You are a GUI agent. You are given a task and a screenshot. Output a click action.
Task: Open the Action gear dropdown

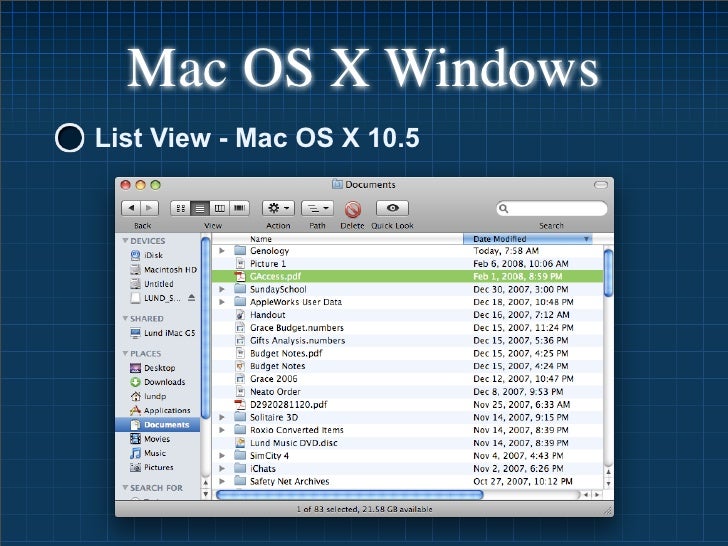coord(279,208)
